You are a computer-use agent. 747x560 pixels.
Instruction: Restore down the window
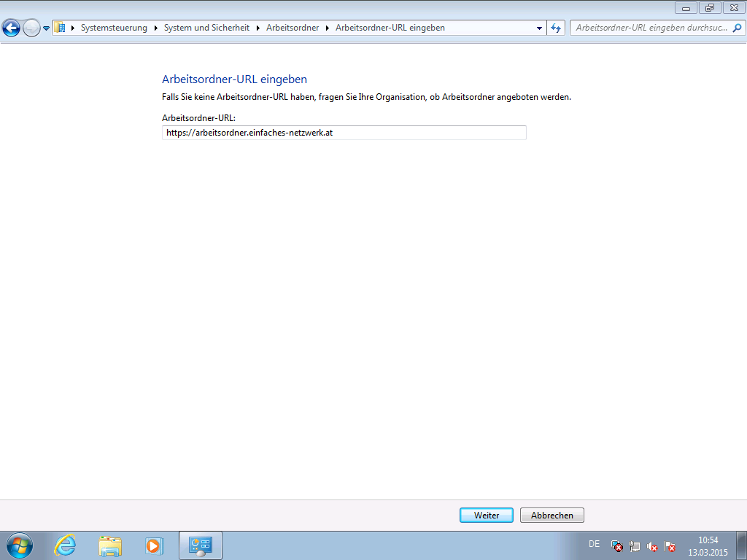point(710,8)
